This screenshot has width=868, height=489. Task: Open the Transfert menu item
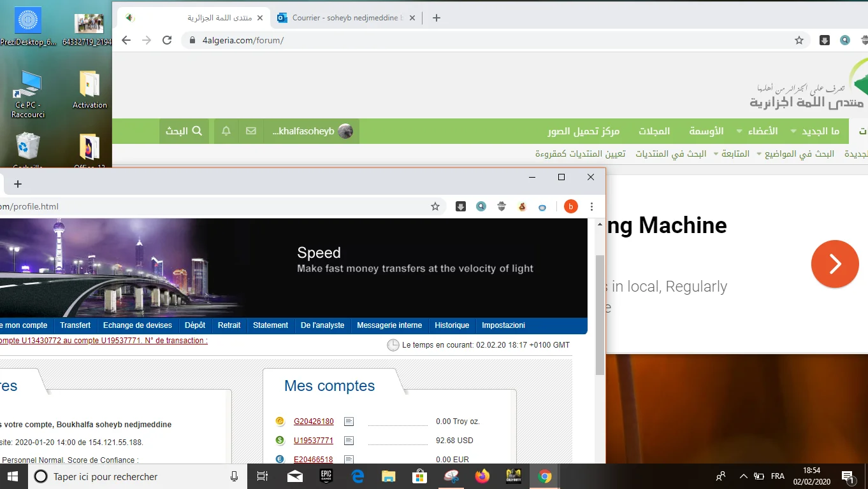[75, 325]
